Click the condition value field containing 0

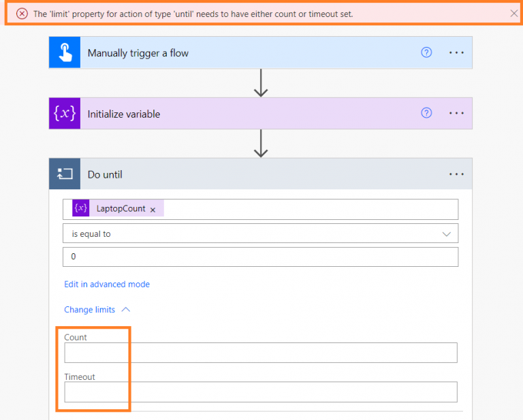[x=260, y=257]
